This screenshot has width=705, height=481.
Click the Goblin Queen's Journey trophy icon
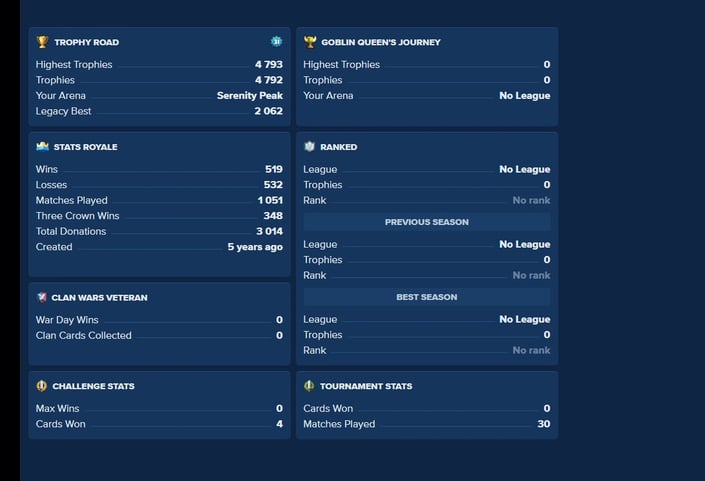310,42
